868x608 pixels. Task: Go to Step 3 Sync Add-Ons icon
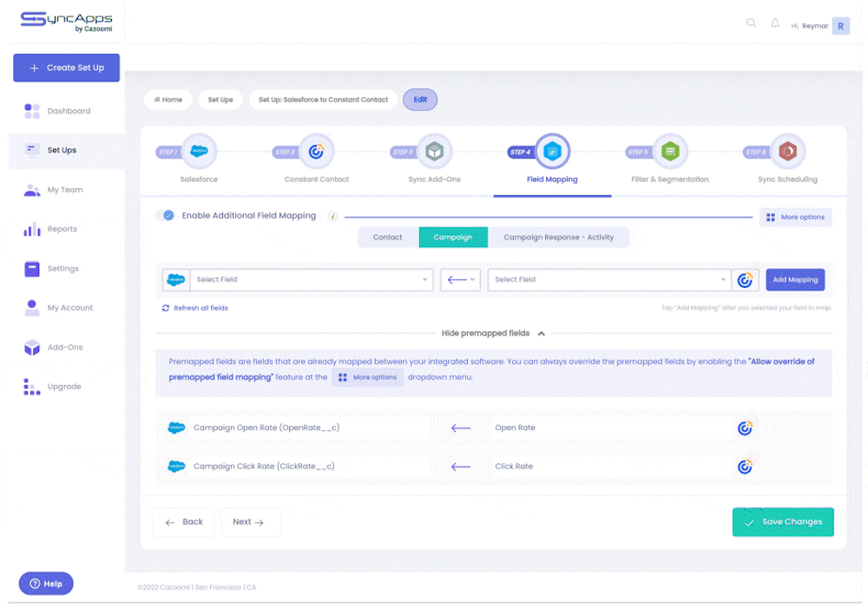click(435, 151)
